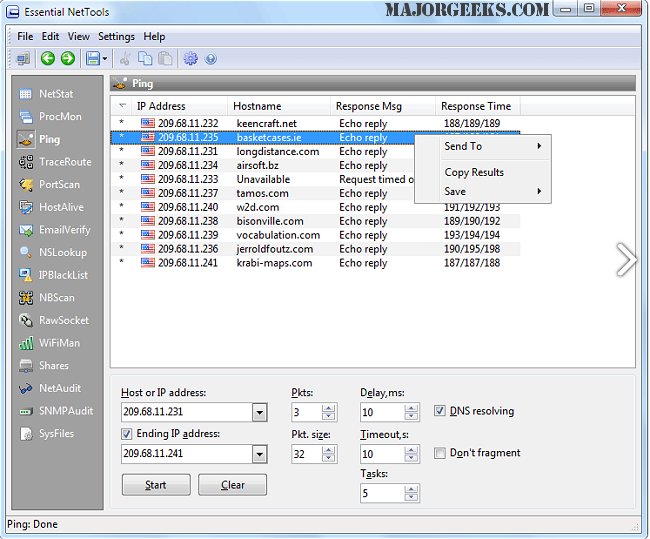650x539 pixels.
Task: Select the Ping tool in sidebar
Action: (39, 139)
